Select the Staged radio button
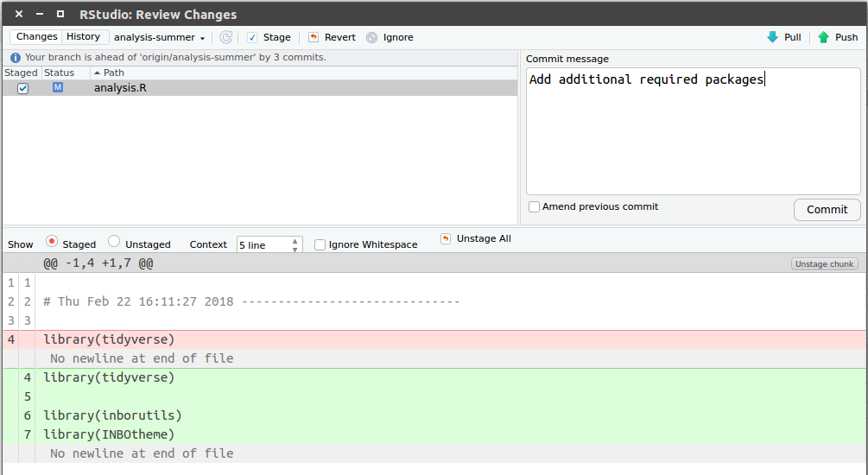Viewport: 868px width, 475px height. coord(52,243)
